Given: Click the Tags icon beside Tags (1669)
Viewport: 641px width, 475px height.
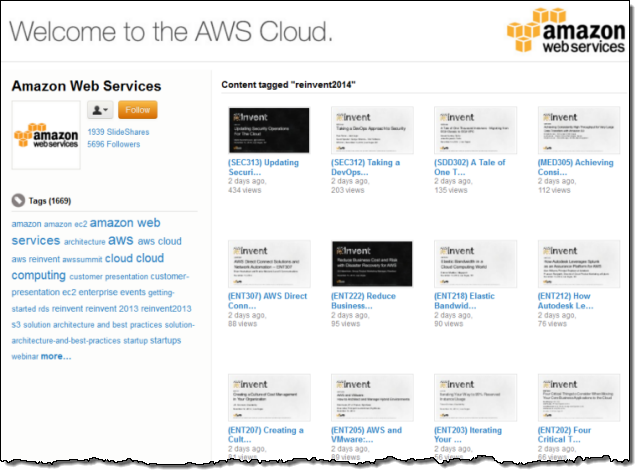Looking at the screenshot, I should [x=18, y=201].
